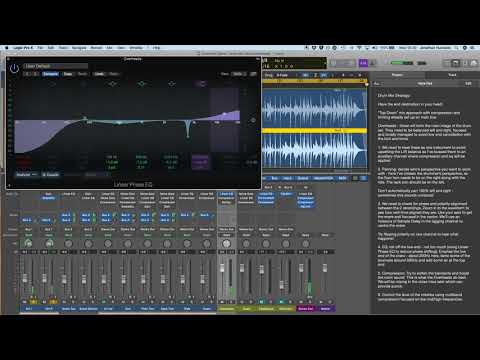480x360 pixels.
Task: Click the highlighted Note Pads toolbar icon
Action: (455, 63)
